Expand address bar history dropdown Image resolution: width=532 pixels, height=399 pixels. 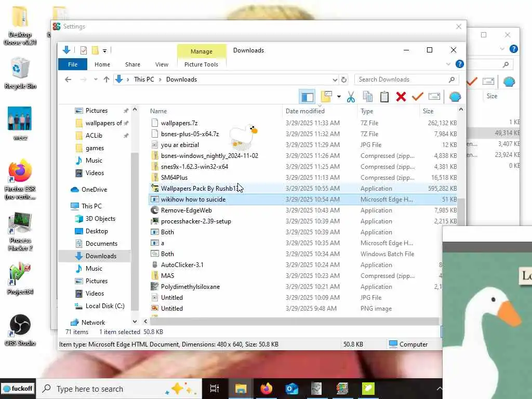(335, 79)
